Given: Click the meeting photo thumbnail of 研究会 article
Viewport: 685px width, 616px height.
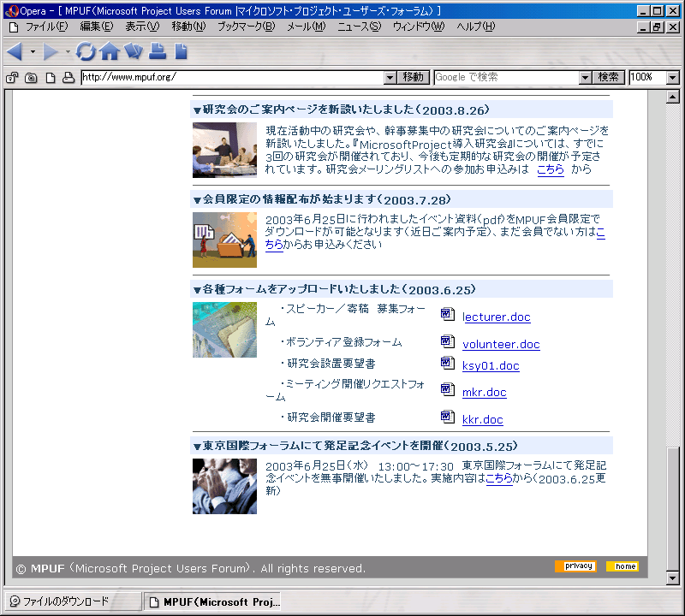Looking at the screenshot, I should 224,150.
